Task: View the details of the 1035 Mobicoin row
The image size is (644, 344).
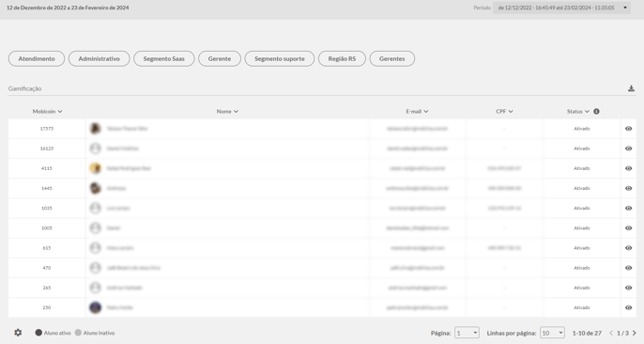Action: tap(628, 208)
